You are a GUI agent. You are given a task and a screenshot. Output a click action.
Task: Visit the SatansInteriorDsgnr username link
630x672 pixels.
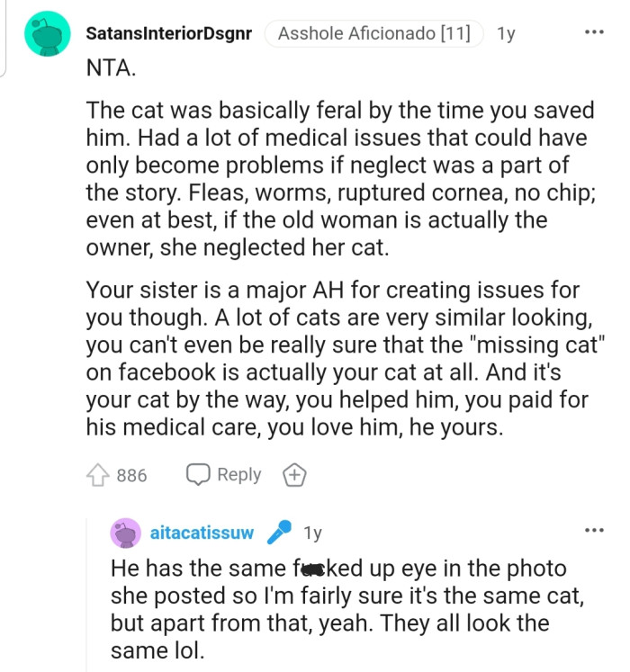pos(168,34)
